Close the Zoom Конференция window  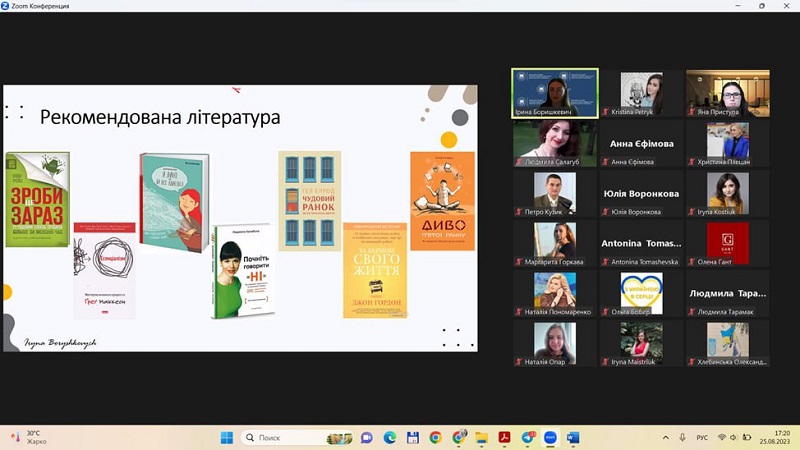[x=786, y=6]
